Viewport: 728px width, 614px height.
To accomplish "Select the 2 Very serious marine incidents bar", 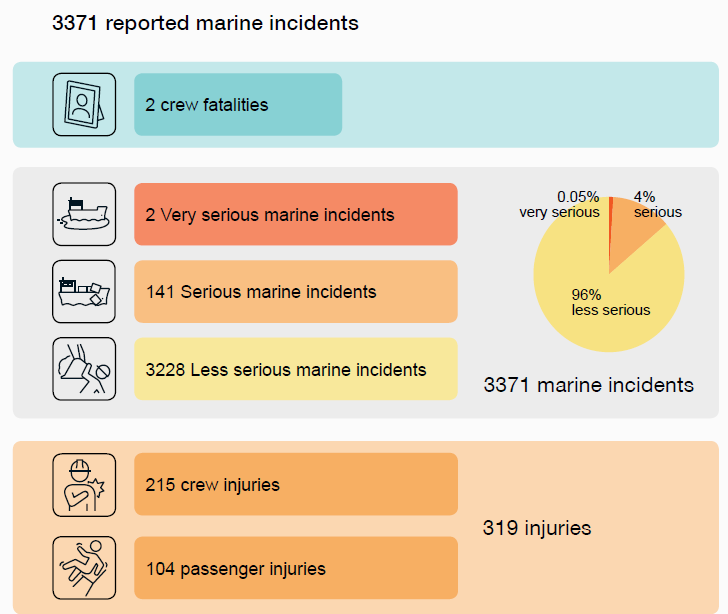I will point(295,214).
